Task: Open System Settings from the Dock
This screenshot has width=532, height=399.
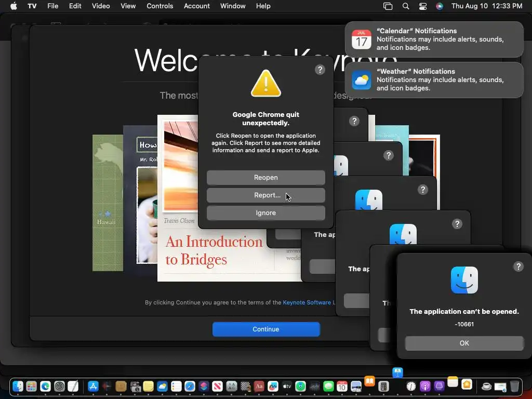Action: click(x=59, y=386)
